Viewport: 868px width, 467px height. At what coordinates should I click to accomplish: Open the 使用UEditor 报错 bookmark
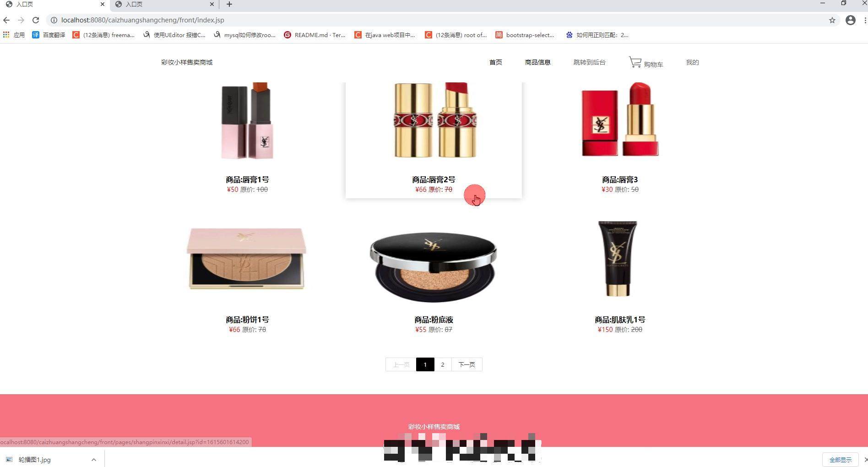click(174, 35)
